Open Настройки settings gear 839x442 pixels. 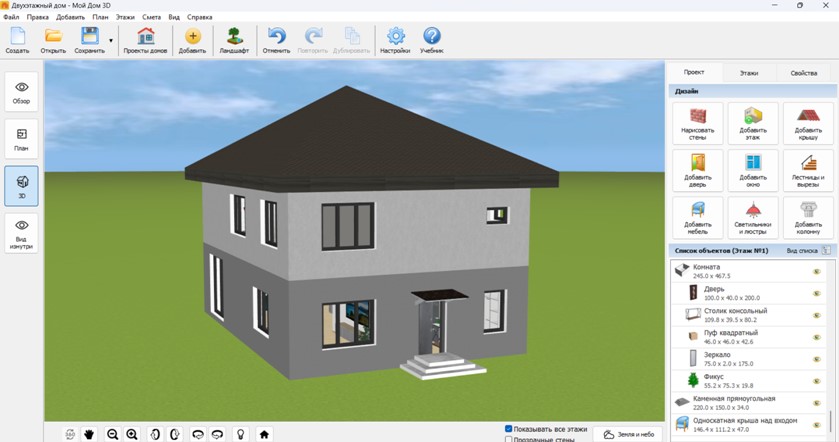[x=395, y=40]
